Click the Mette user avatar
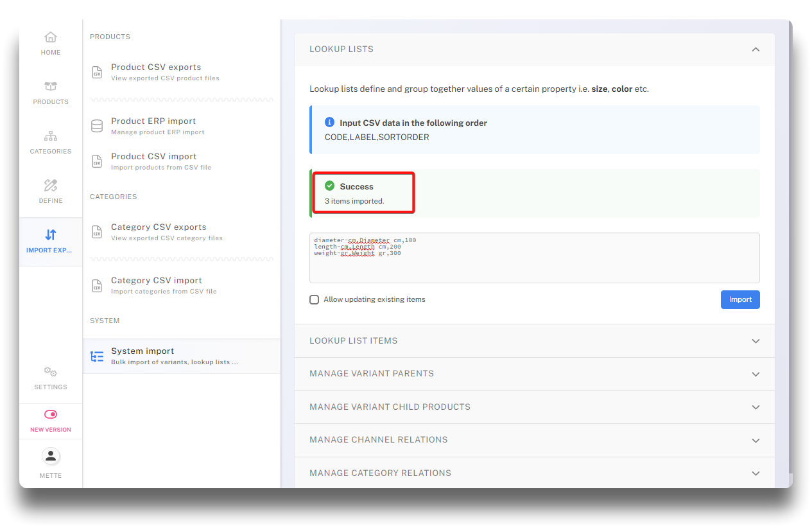This screenshot has height=528, width=812. pos(51,456)
